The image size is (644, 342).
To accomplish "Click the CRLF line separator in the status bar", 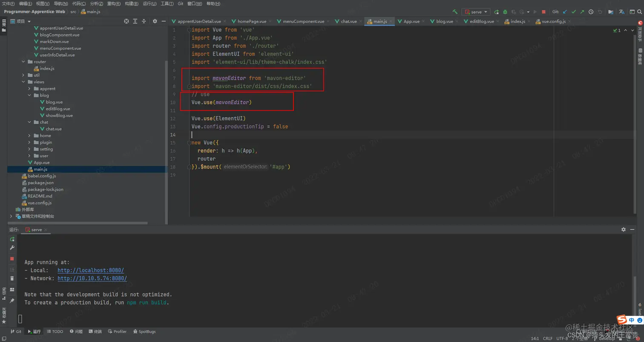I will pos(548,338).
